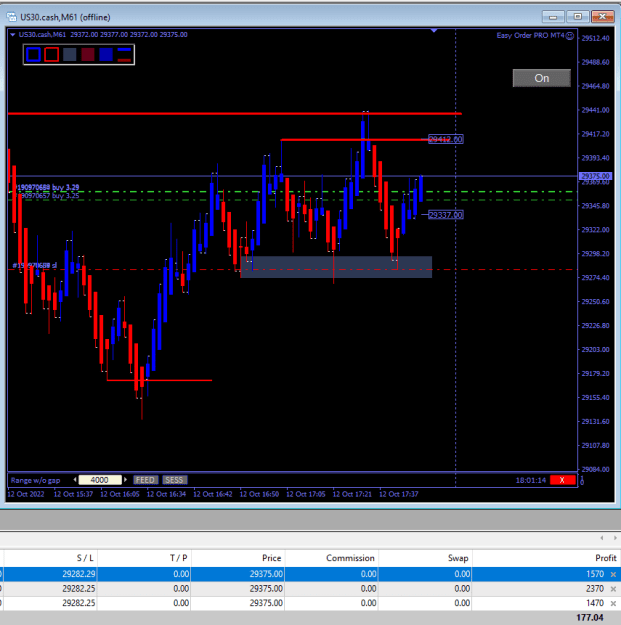Toggle the On button on chart
Viewport: 621px width, 625px height.
tap(541, 78)
